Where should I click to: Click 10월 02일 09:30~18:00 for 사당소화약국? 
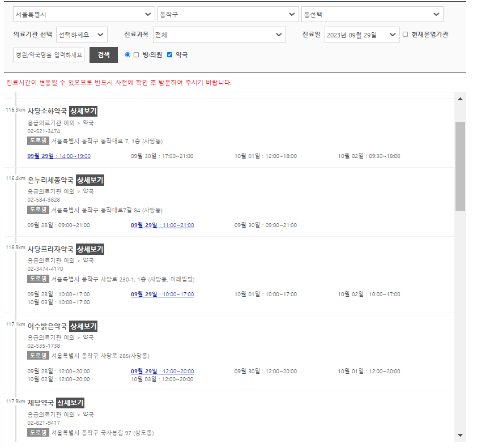coord(369,156)
